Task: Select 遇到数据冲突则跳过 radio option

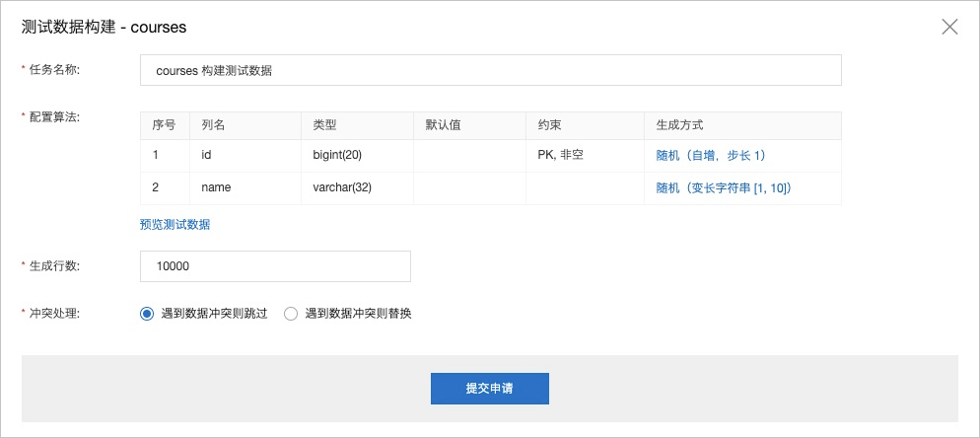Action: tap(204, 314)
